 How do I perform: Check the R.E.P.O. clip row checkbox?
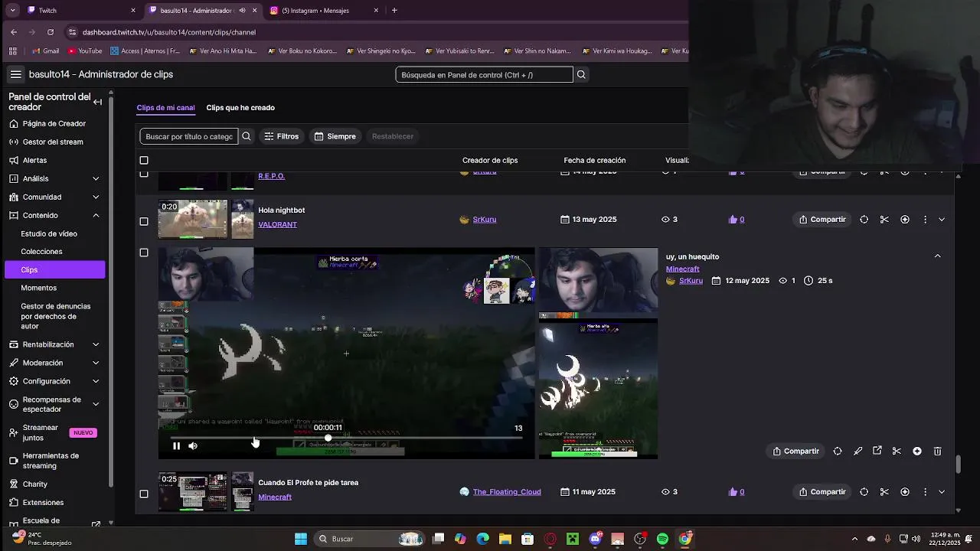(144, 174)
